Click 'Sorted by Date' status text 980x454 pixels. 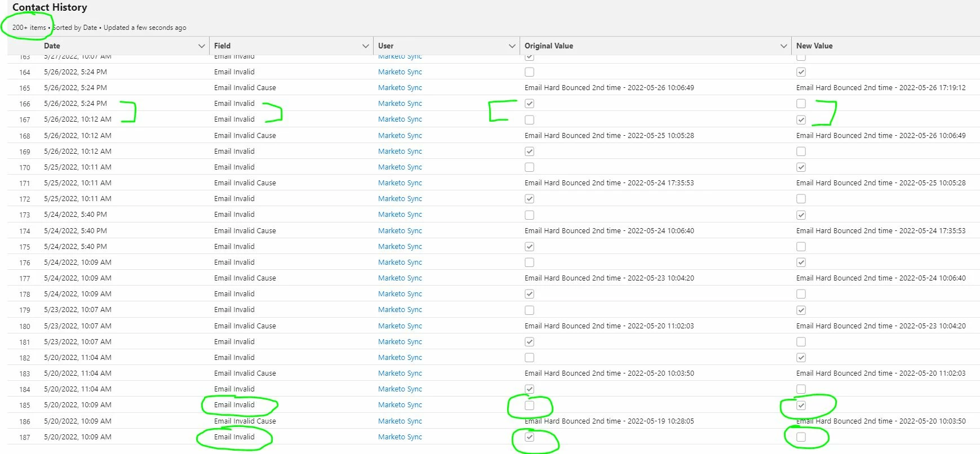pyautogui.click(x=75, y=28)
